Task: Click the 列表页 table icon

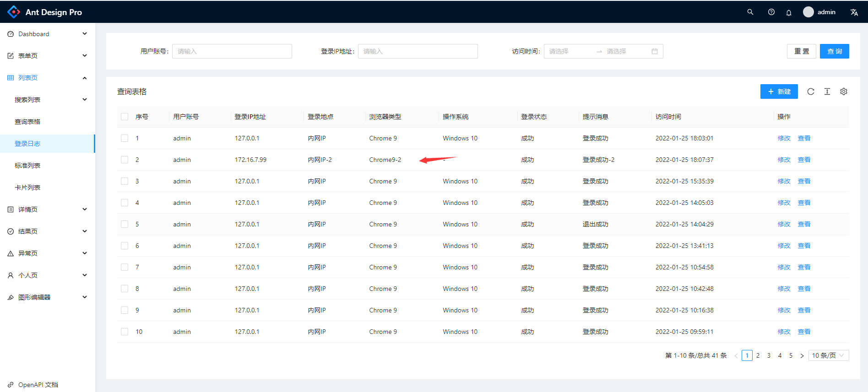Action: tap(11, 78)
